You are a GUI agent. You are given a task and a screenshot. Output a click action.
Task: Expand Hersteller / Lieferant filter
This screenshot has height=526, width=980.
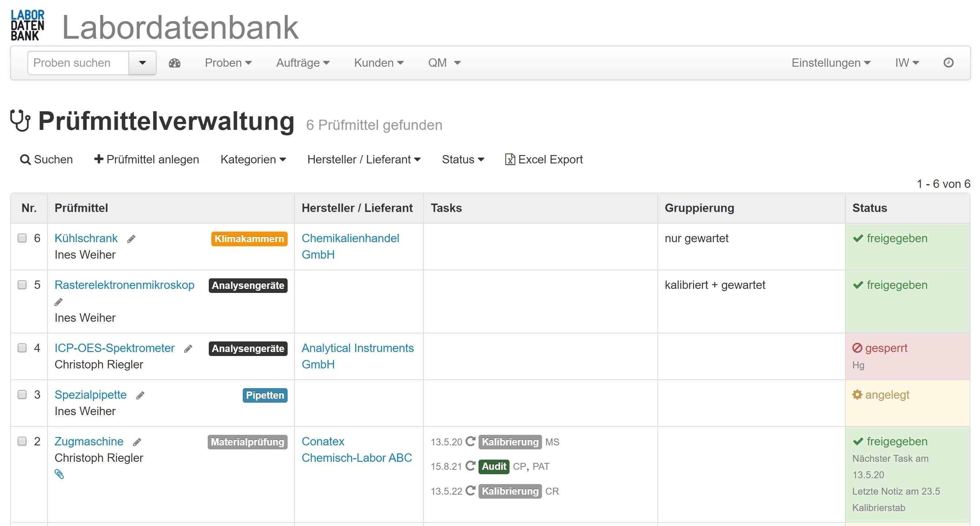364,159
